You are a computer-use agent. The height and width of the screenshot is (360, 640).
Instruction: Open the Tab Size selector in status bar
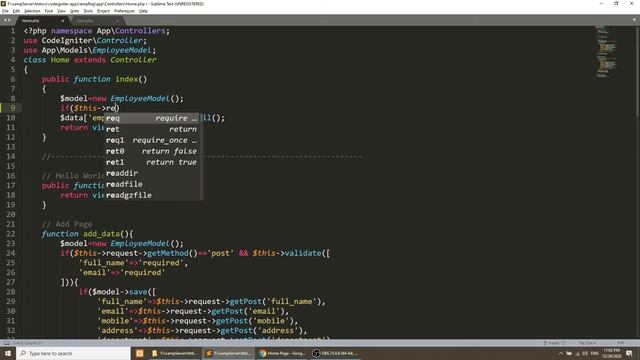[x=587, y=343]
